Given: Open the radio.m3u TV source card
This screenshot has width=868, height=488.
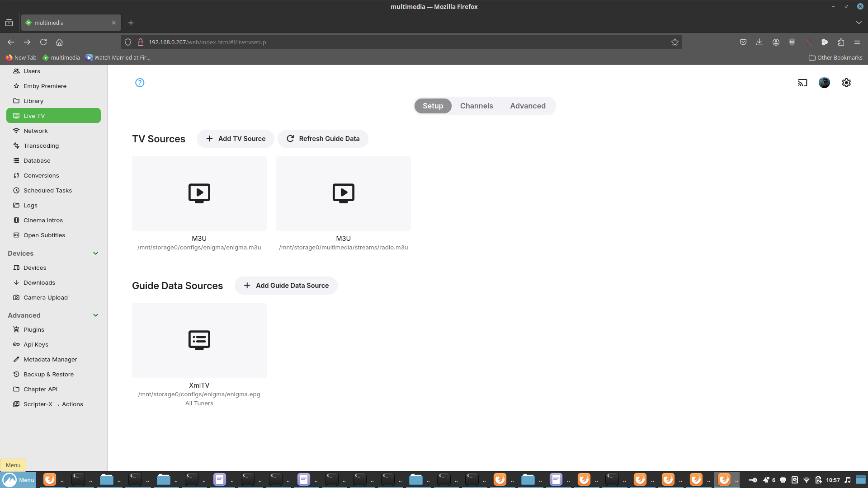Looking at the screenshot, I should click(343, 194).
